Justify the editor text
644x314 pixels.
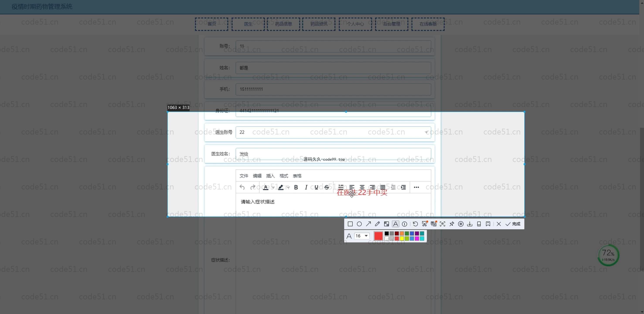(383, 187)
